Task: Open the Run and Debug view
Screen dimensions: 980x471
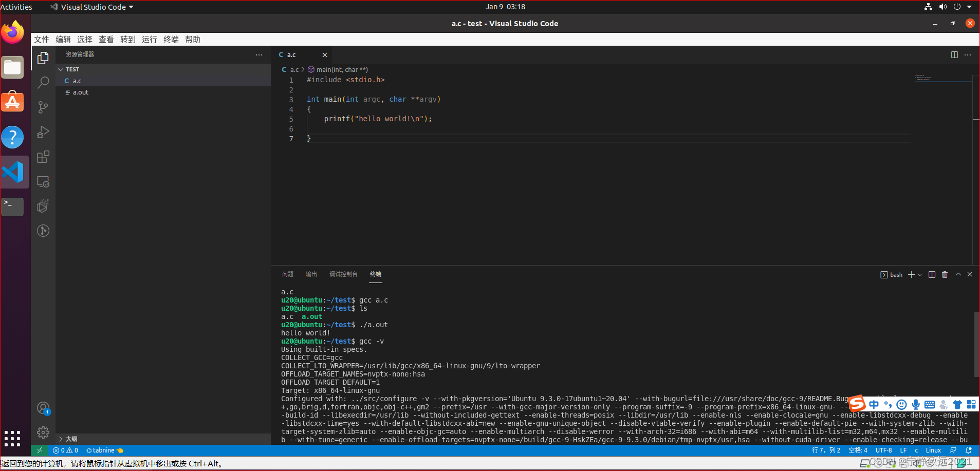Action: click(x=43, y=132)
